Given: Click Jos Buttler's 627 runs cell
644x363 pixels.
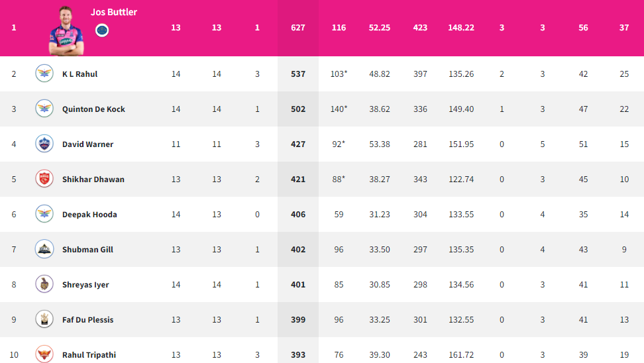Looking at the screenshot, I should click(x=298, y=28).
